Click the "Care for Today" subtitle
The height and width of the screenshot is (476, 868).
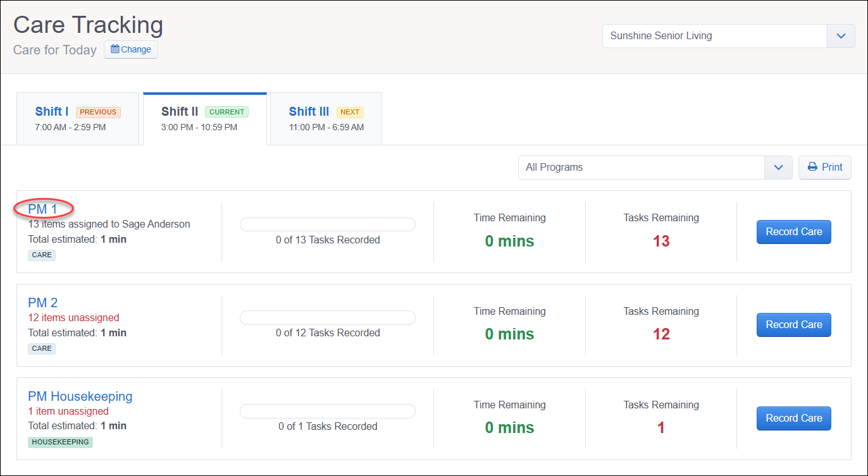click(55, 50)
